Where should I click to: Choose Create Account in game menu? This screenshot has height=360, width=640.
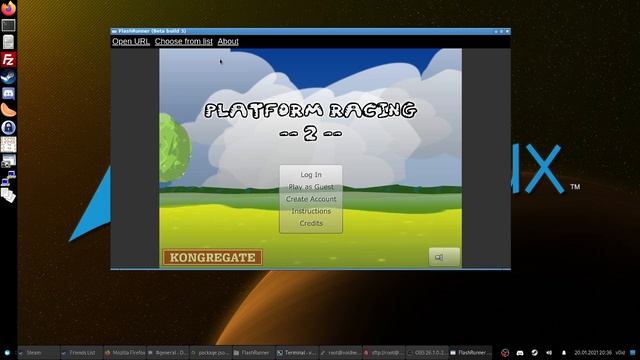pyautogui.click(x=311, y=199)
